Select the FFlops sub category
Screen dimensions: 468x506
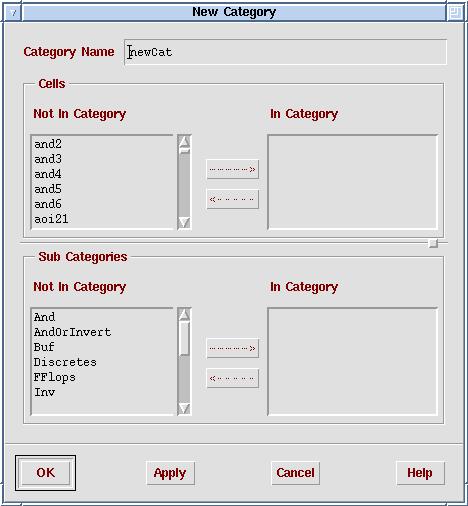(x=54, y=377)
